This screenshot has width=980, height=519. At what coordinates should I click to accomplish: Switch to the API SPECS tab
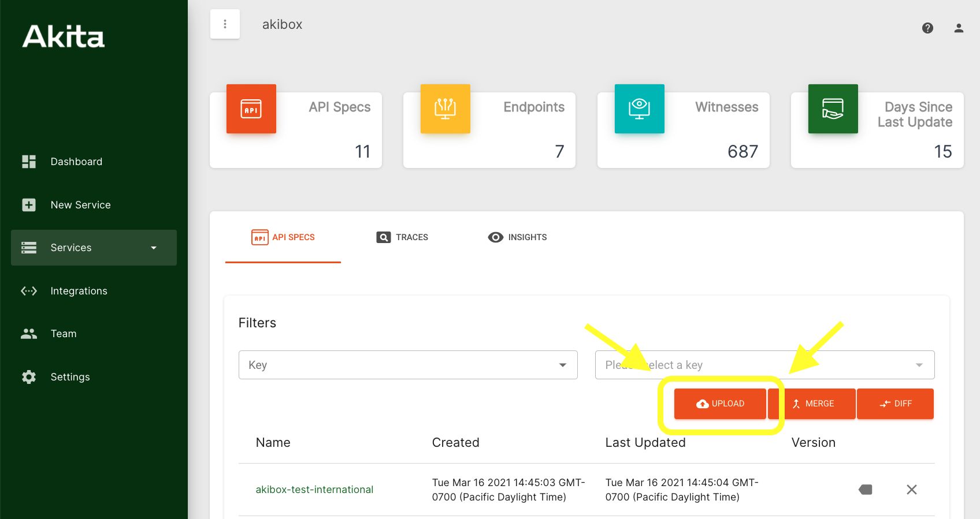283,237
